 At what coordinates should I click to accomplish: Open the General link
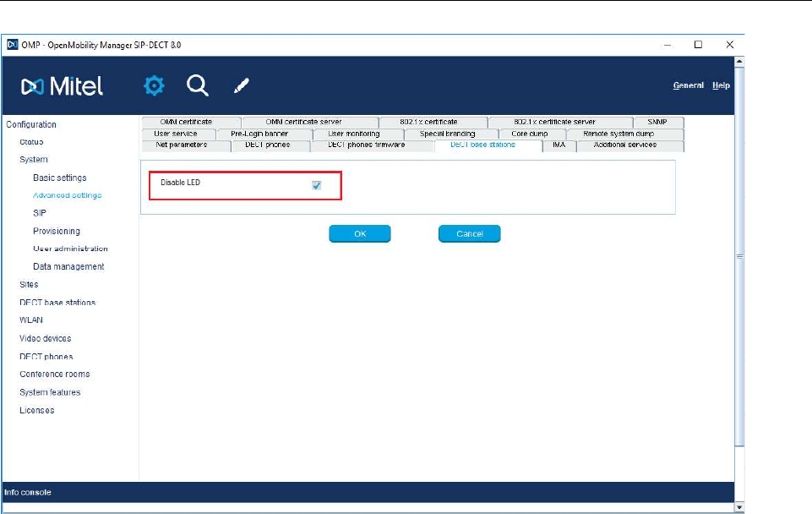(689, 85)
